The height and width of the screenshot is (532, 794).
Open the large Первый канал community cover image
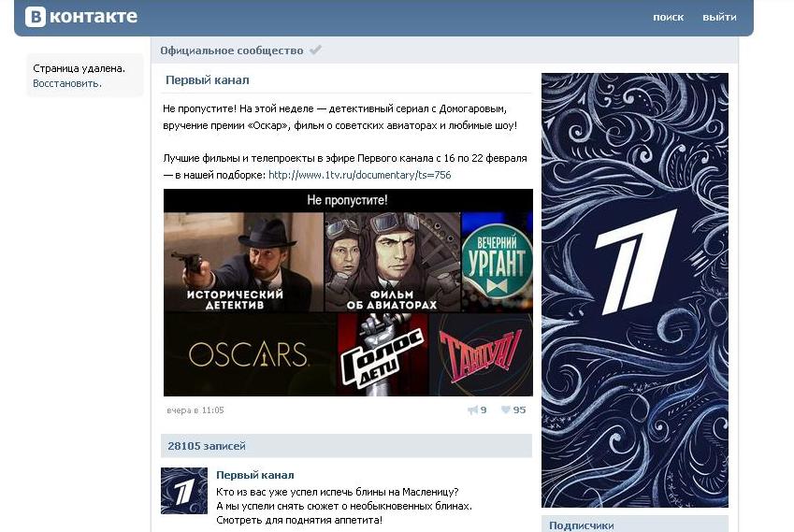[634, 290]
